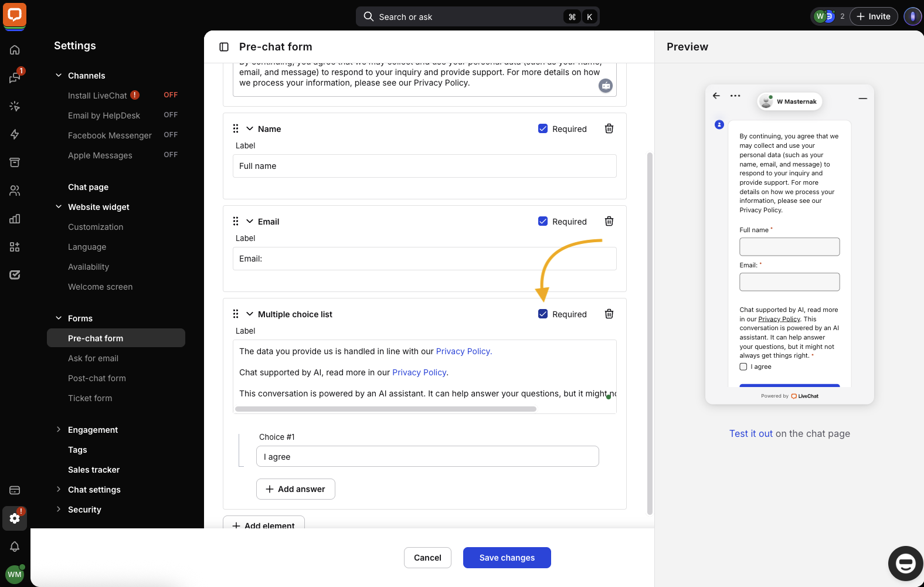924x587 pixels.
Task: Click the Search or ask field
Action: 478,16
